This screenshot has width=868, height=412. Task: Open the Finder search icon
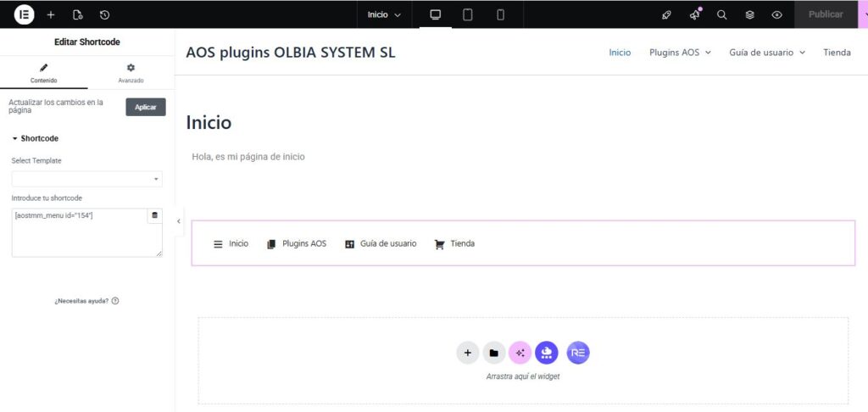[722, 14]
